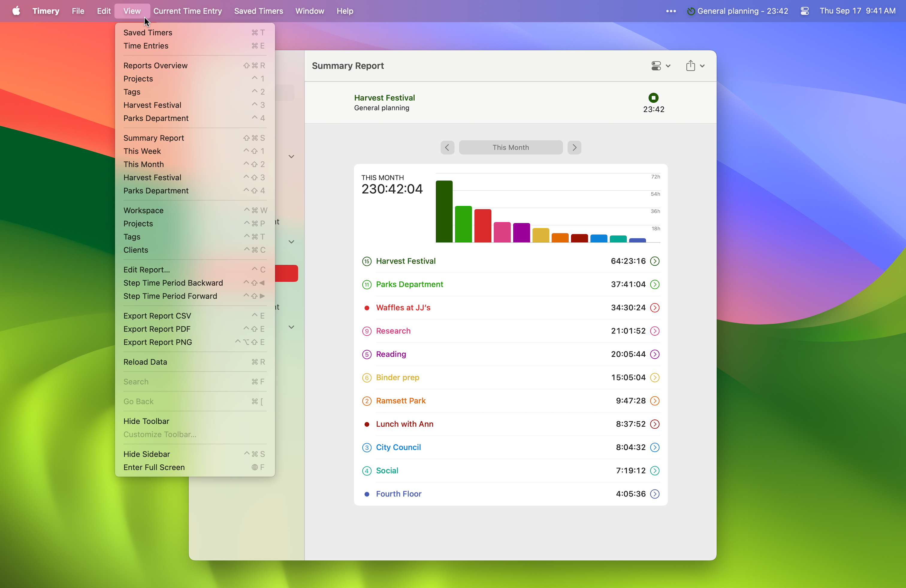The height and width of the screenshot is (588, 906).
Task: Choose Step Time Period Backward
Action: (194, 283)
